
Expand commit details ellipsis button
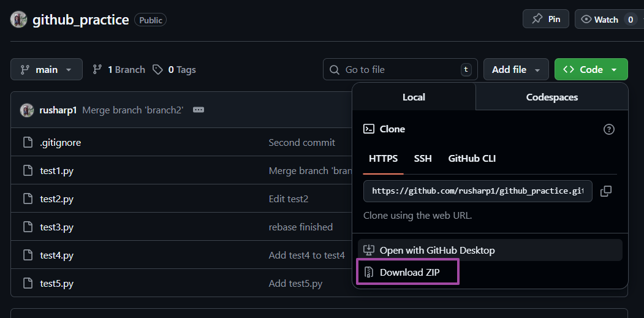[x=199, y=110]
